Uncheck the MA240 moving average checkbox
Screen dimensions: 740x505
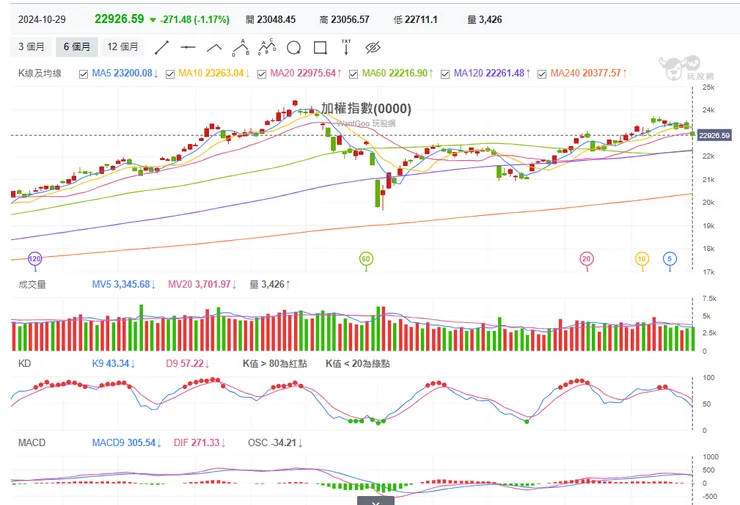542,74
